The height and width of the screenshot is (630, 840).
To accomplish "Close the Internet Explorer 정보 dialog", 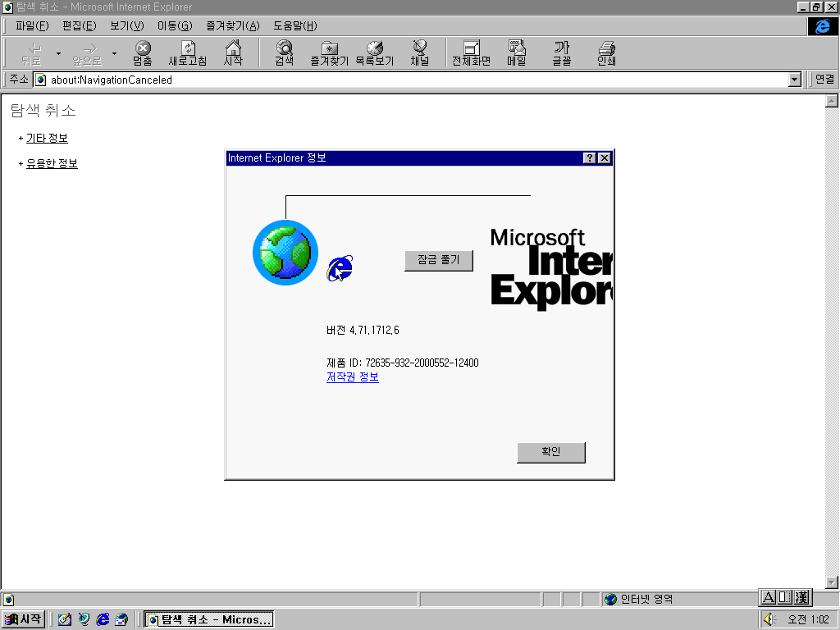I will [605, 158].
